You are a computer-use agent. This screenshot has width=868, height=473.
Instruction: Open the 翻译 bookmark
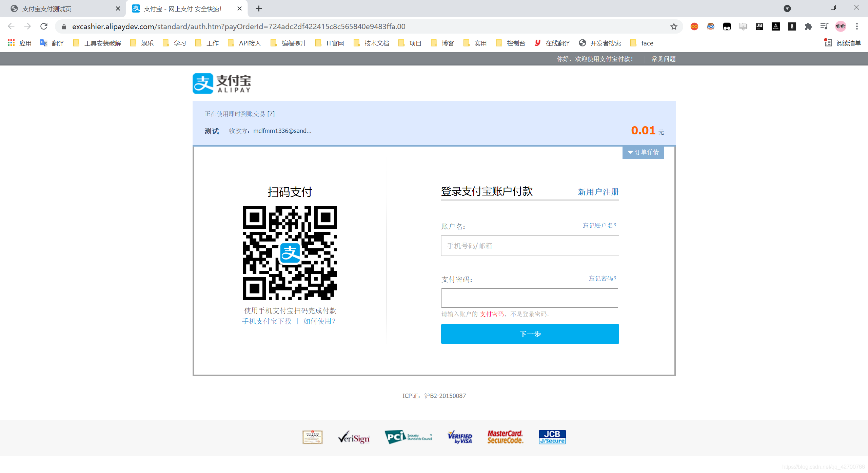(52, 43)
